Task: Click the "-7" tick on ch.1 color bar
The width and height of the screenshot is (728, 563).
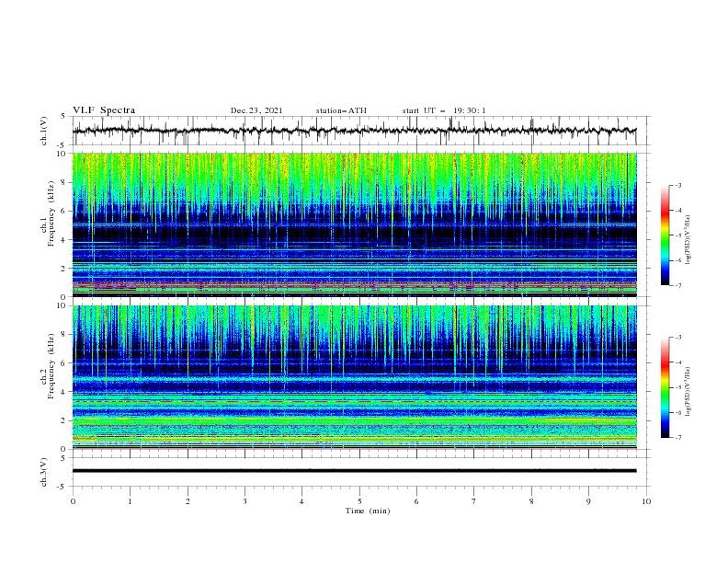Action: pos(677,285)
